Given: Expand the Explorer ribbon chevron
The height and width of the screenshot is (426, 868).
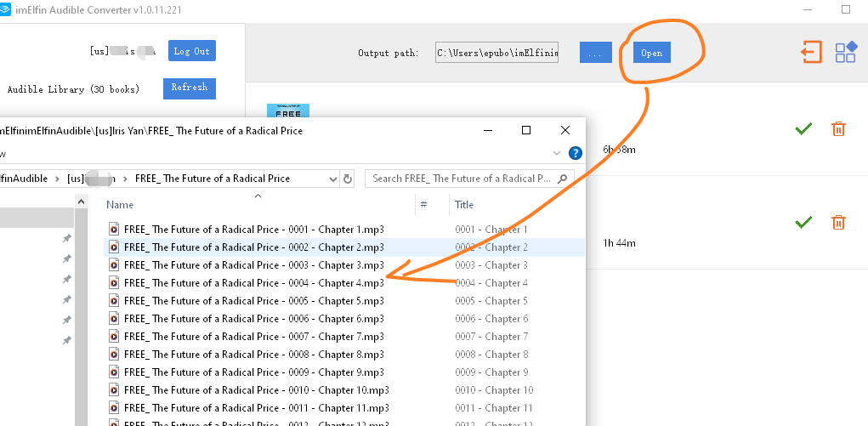Looking at the screenshot, I should 557,153.
